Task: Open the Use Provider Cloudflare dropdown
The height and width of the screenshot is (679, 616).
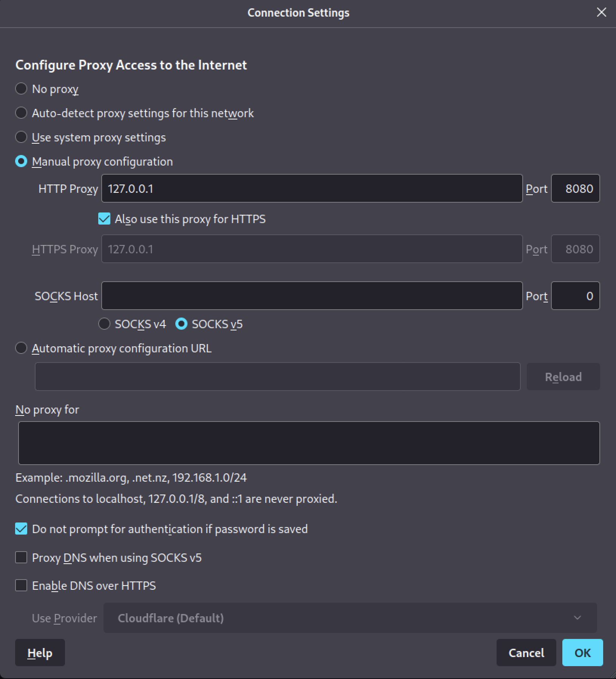Action: pos(350,618)
